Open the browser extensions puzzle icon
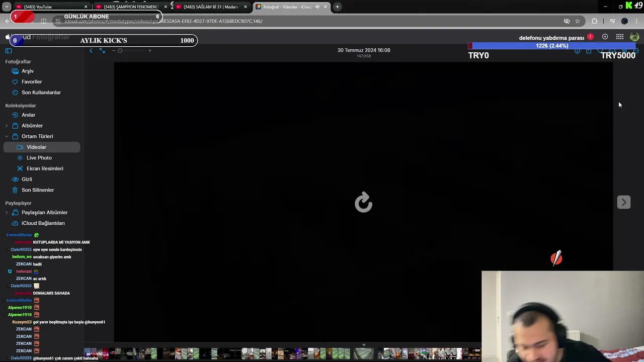 pyautogui.click(x=595, y=21)
